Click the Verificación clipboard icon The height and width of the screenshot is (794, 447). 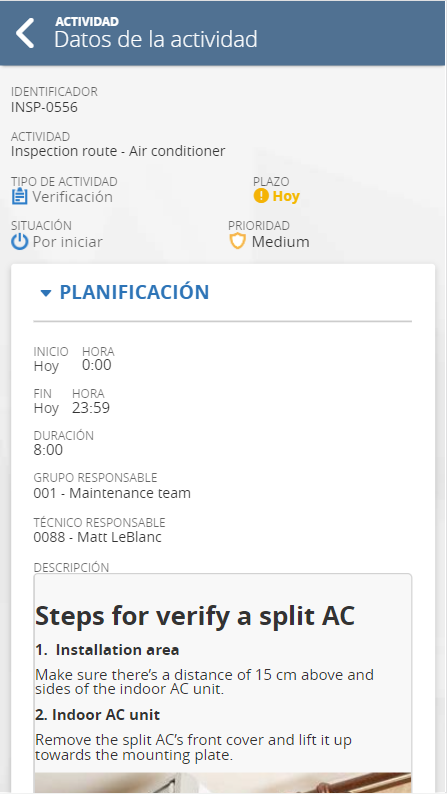19,196
